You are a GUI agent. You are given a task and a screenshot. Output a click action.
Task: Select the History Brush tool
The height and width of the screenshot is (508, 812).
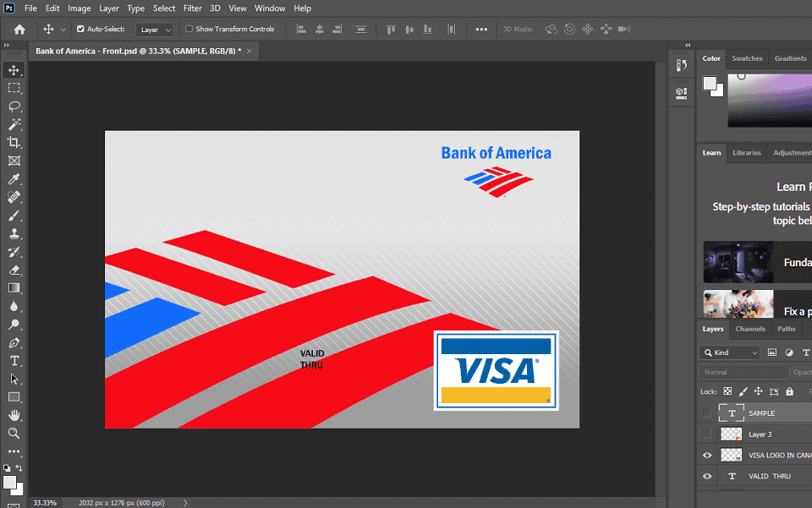[14, 252]
